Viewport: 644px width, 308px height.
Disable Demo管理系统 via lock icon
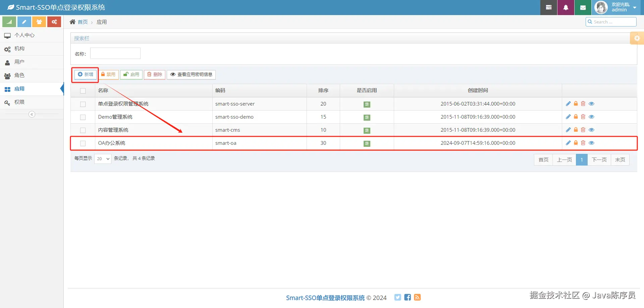tap(576, 117)
